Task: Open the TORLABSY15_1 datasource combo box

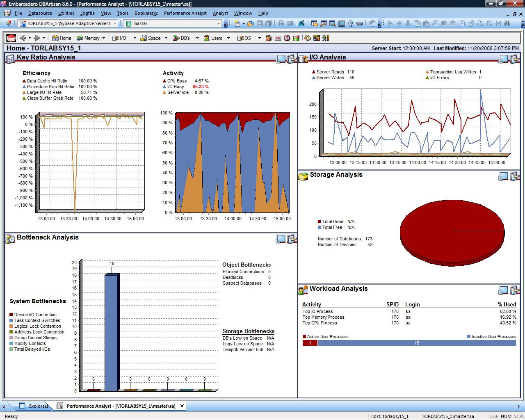Action: [68, 23]
